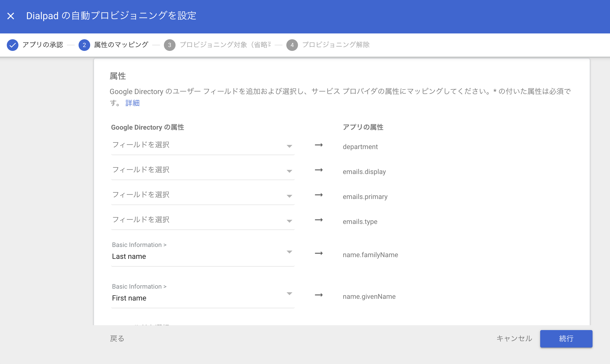Click dropdown arrow in emails.display row
The width and height of the screenshot is (610, 364).
(x=289, y=171)
